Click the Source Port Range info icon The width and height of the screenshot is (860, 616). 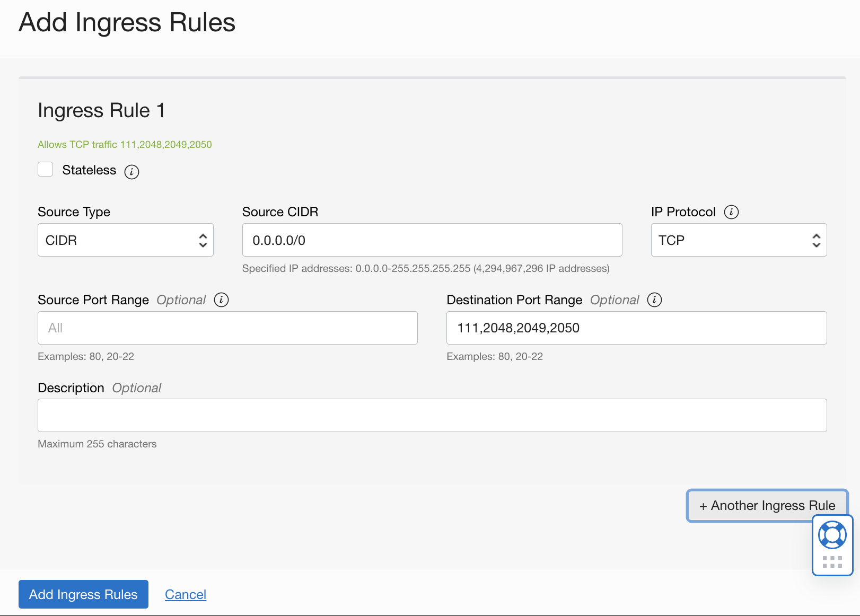pyautogui.click(x=221, y=300)
